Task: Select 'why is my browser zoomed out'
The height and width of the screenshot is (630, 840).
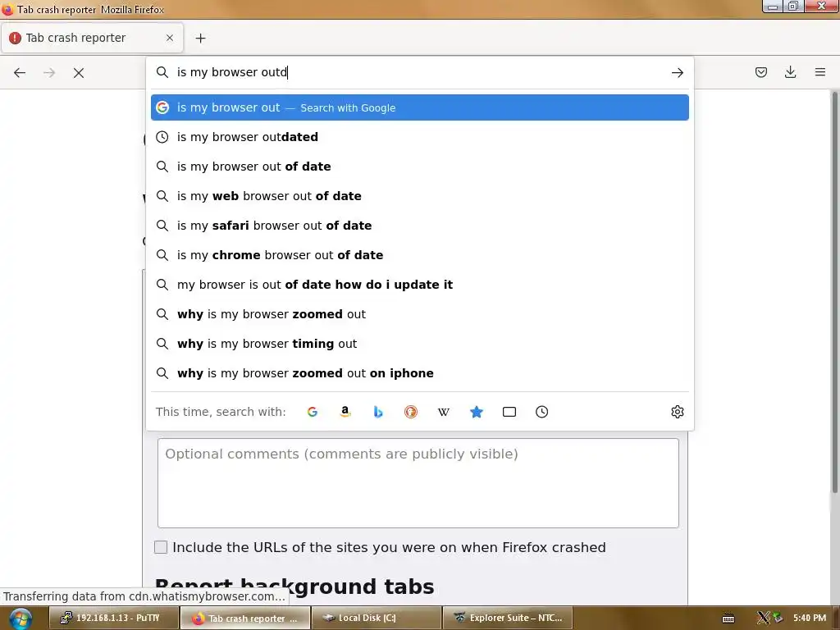Action: (x=419, y=314)
